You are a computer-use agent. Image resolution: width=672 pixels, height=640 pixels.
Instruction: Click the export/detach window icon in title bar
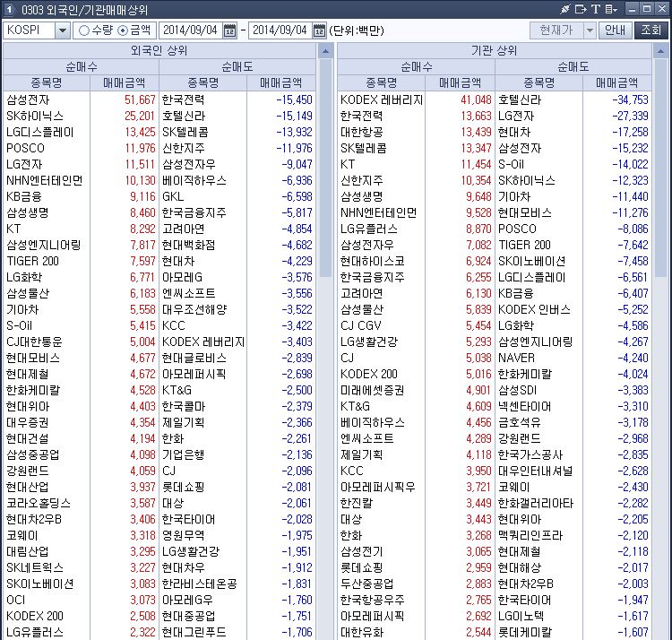tap(582, 9)
